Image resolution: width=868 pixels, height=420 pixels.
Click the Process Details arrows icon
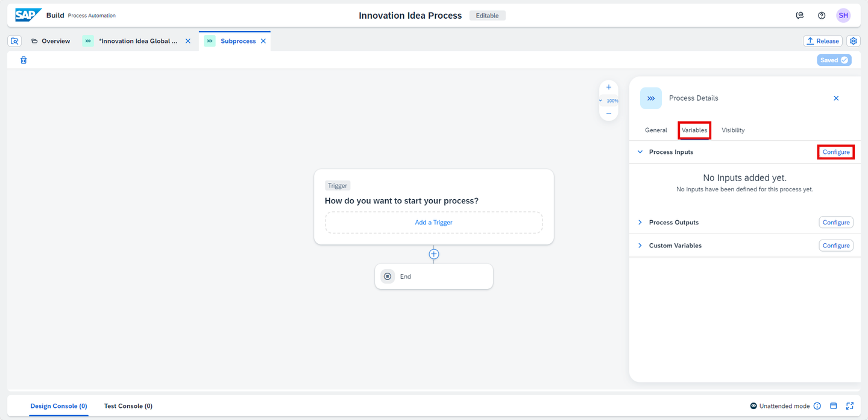click(651, 98)
